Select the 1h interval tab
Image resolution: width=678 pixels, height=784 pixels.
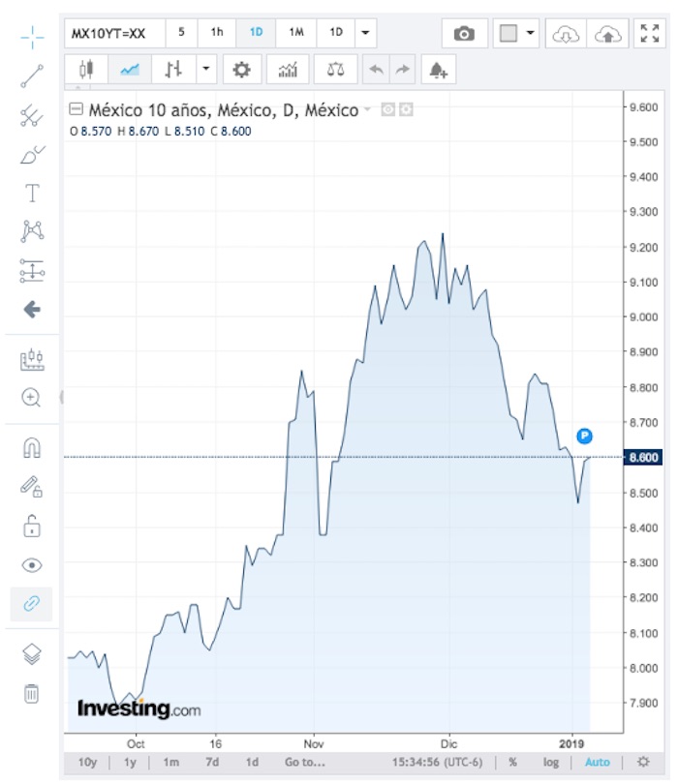[217, 33]
